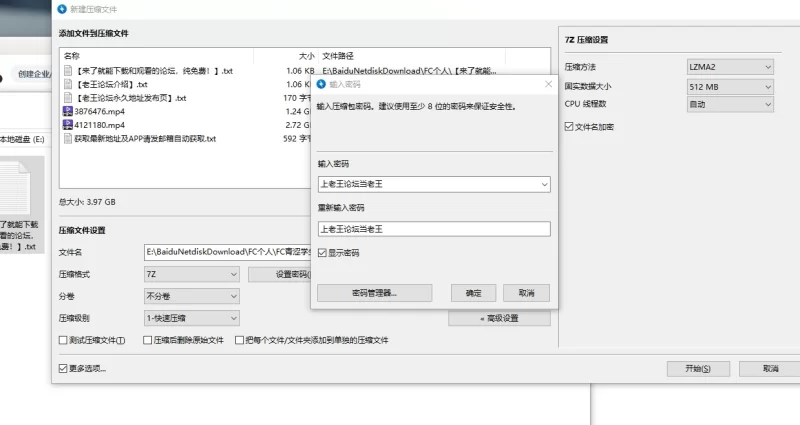Enable 压缩后删除原始文件 checkbox

pos(147,340)
